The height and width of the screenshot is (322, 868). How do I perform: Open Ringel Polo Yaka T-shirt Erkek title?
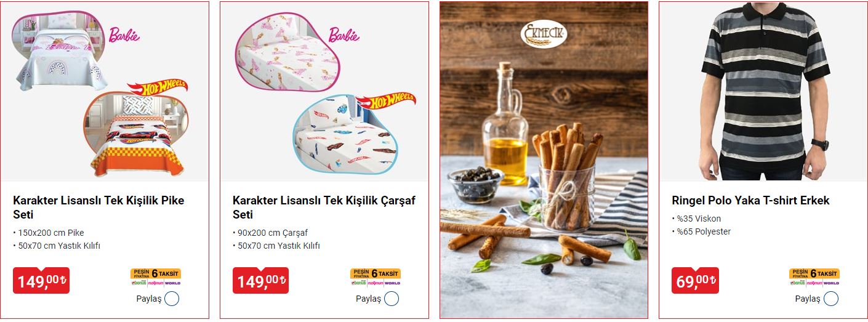tap(751, 201)
